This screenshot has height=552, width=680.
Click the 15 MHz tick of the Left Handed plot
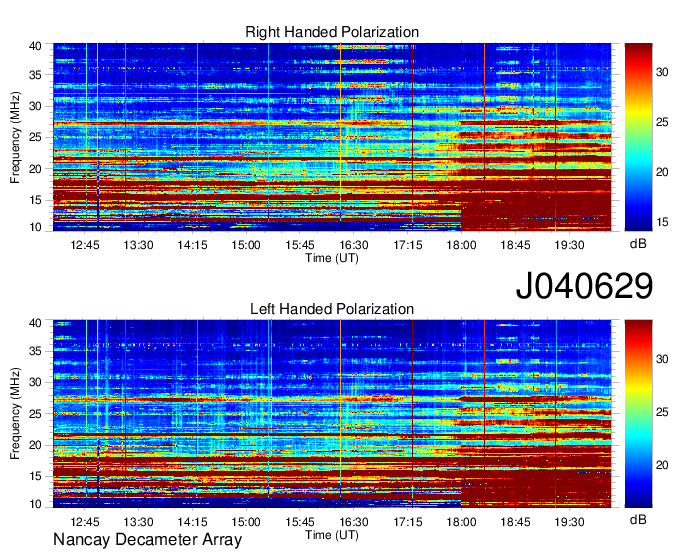(36, 476)
